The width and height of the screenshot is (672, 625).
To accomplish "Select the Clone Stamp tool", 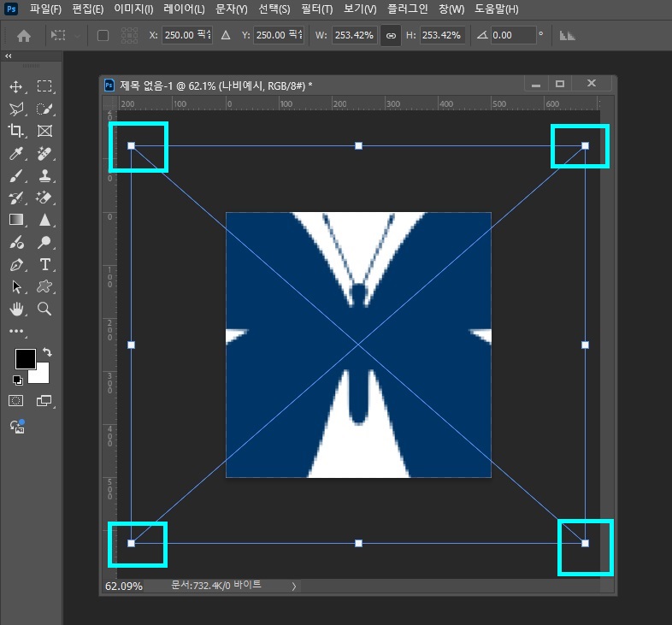I will pos(44,175).
